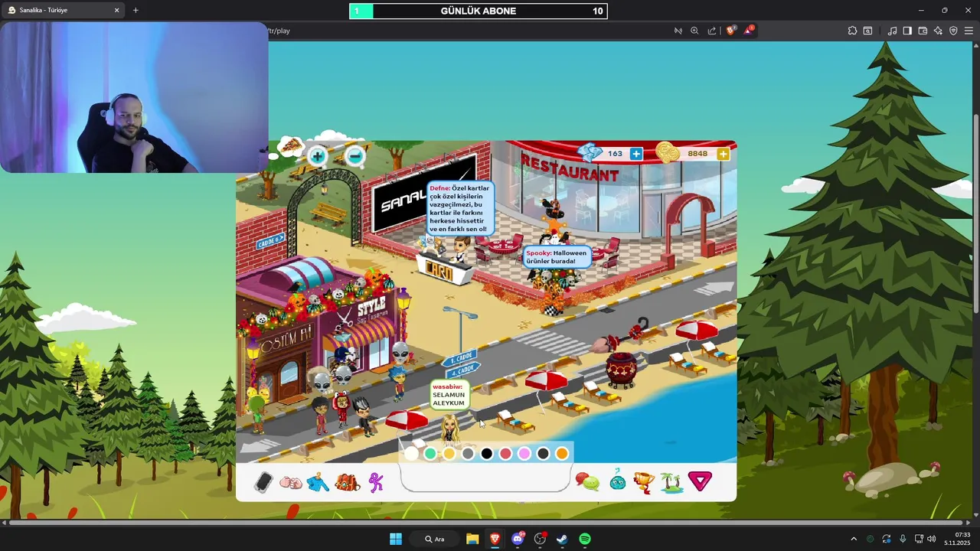Viewport: 980px width, 551px height.
Task: Close the Sanalika - Türkiye tab
Action: [x=116, y=10]
